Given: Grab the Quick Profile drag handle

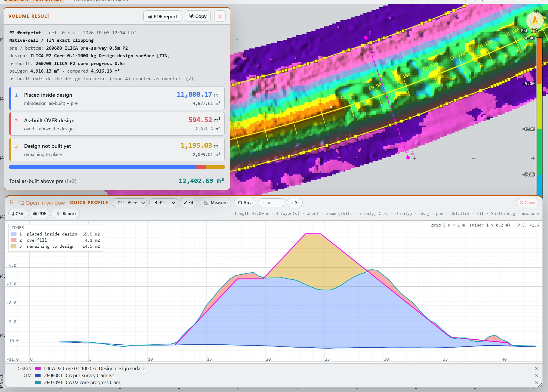Looking at the screenshot, I should tap(11, 203).
